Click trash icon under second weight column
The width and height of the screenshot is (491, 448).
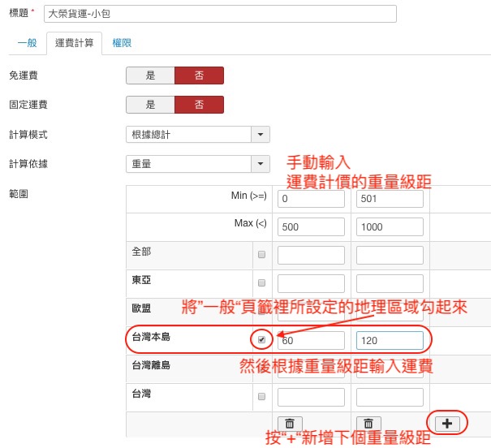click(x=368, y=423)
